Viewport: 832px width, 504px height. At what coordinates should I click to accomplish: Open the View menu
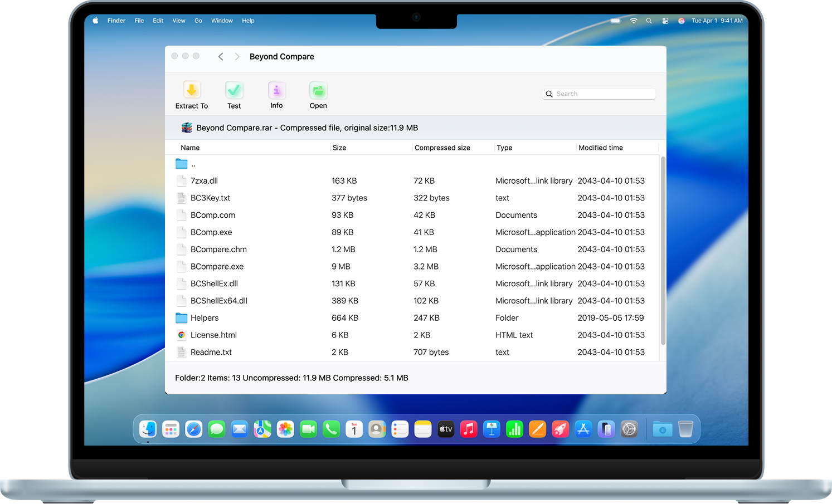[179, 21]
